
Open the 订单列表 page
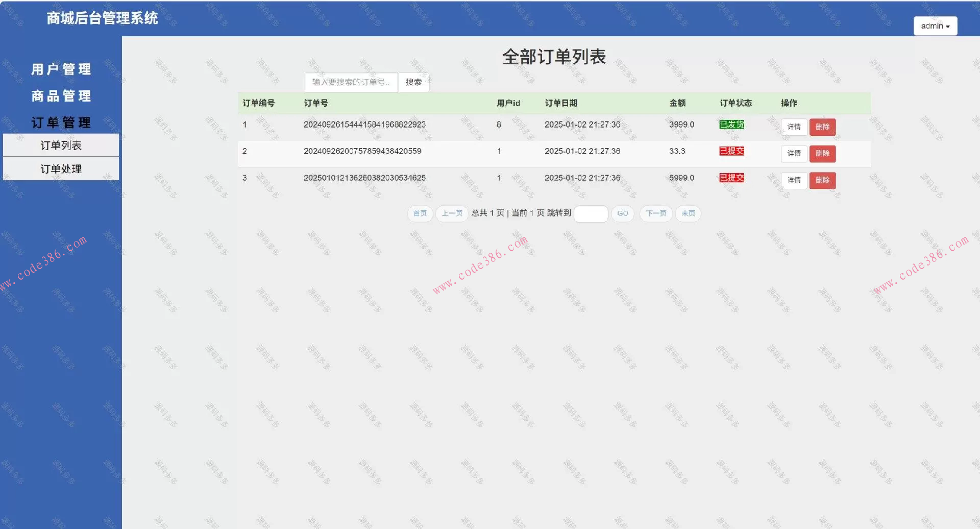tap(60, 145)
